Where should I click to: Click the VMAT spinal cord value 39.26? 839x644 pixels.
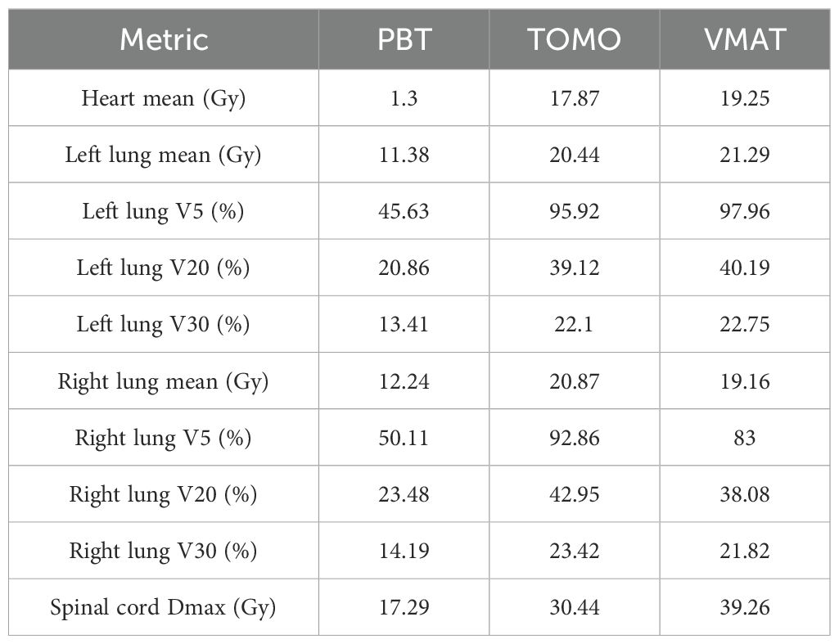[x=746, y=607]
